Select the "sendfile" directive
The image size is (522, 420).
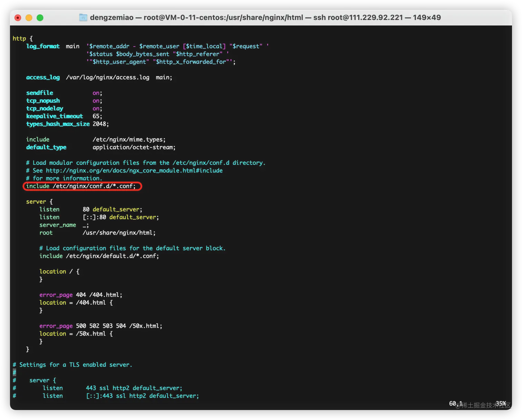(40, 93)
